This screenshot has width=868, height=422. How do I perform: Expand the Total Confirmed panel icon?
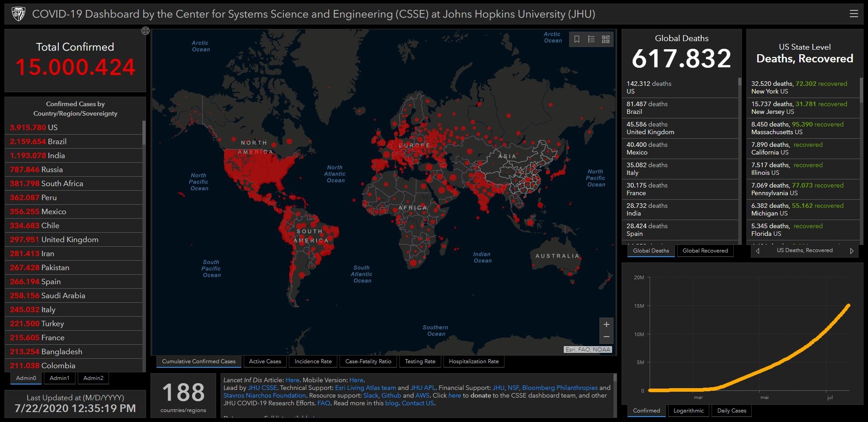[x=145, y=31]
